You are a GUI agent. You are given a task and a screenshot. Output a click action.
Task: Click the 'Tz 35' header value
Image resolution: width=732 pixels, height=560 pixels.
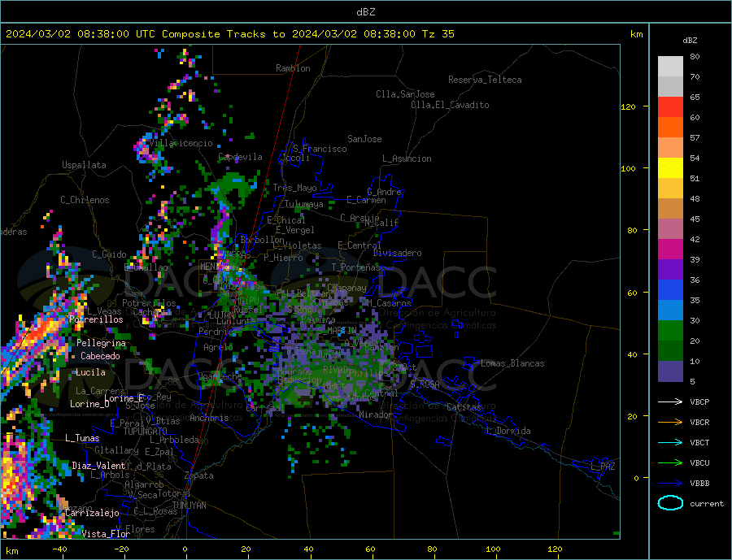click(438, 34)
